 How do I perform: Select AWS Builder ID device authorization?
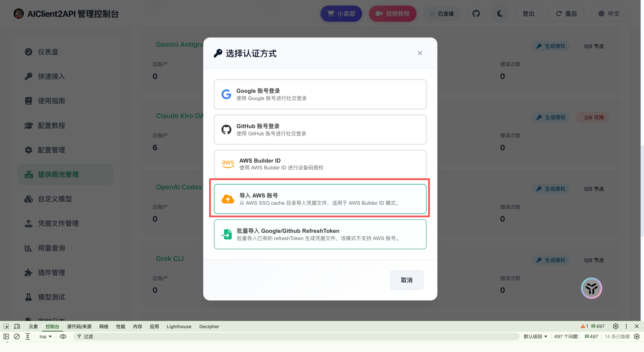(320, 164)
